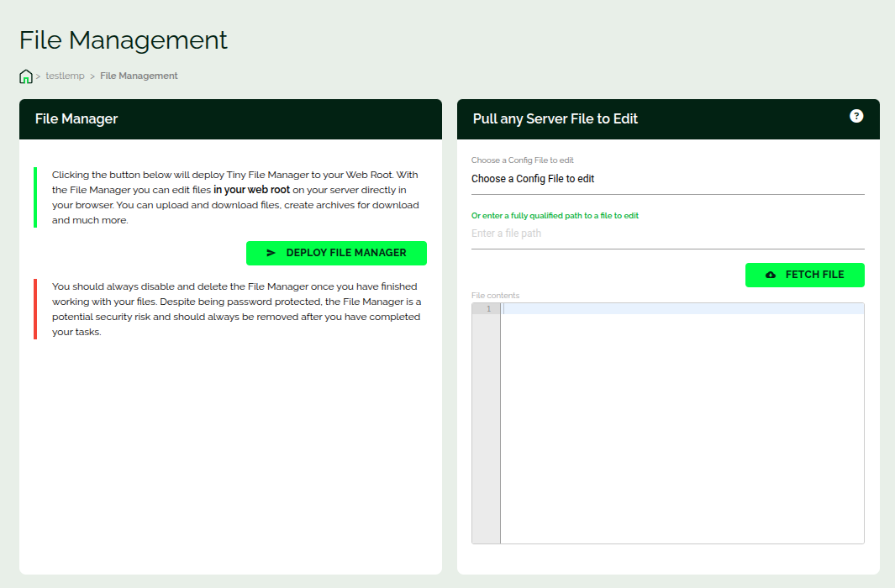Select the File Management breadcrumb item

[x=139, y=76]
